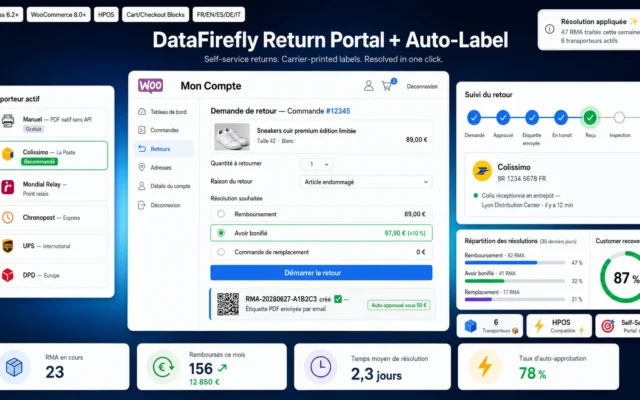Click the Détails du compte person icon
This screenshot has width=640, height=400.
(142, 186)
